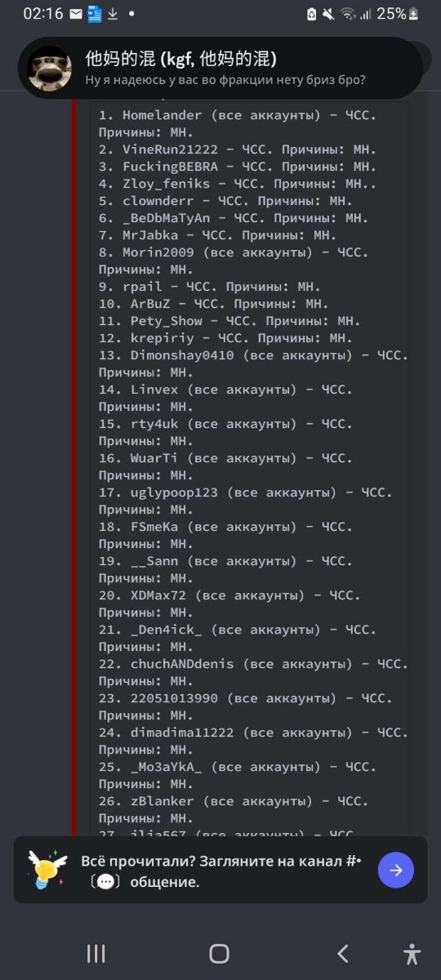Tap the winged lightbulb tip icon
The width and height of the screenshot is (441, 980).
(47, 869)
